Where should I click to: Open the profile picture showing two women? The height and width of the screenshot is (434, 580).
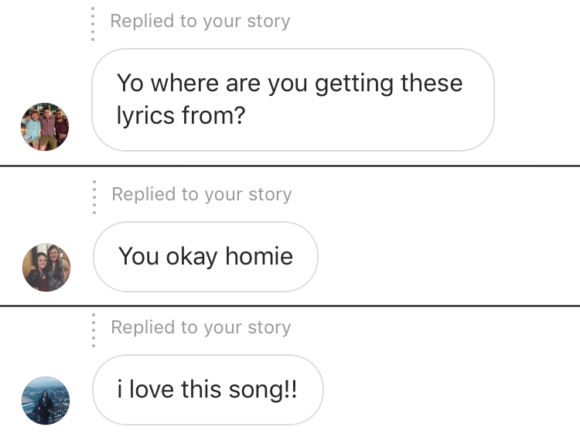point(46,268)
